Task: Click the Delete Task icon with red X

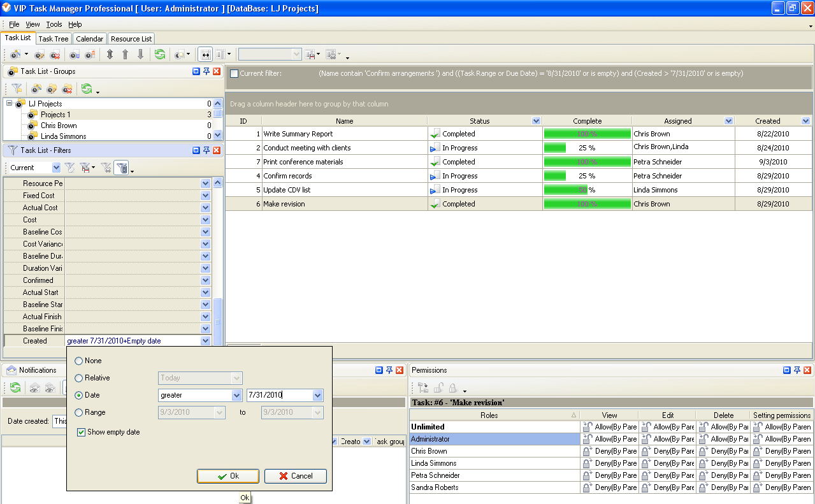Action: click(55, 55)
